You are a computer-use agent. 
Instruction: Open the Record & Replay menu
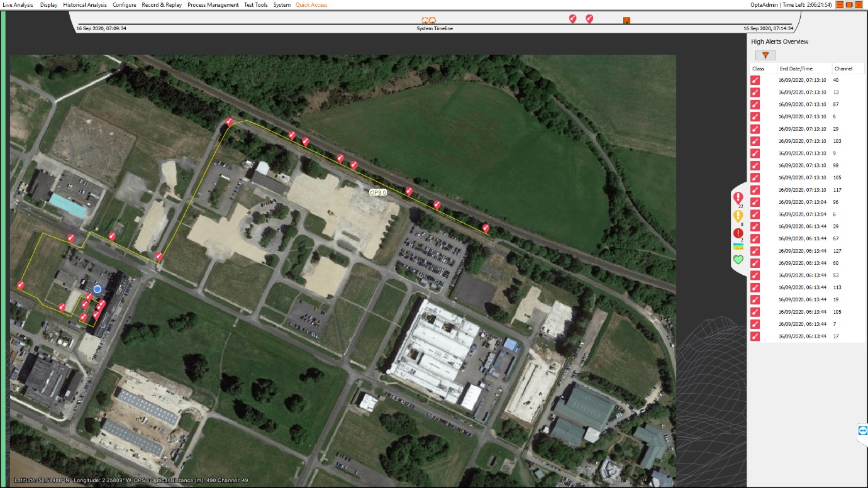click(x=162, y=4)
